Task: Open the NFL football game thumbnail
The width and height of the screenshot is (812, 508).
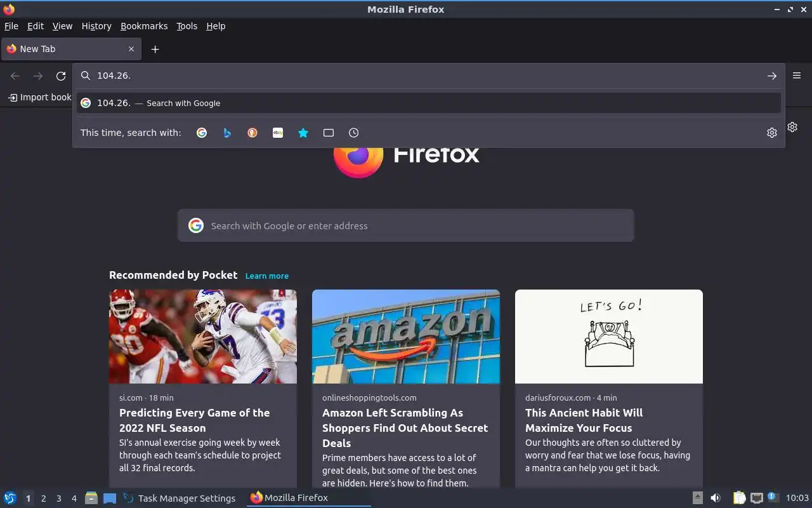Action: coord(203,337)
